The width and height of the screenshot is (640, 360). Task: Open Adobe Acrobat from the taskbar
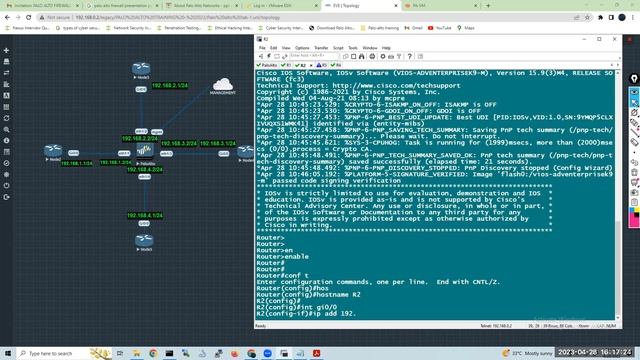click(x=316, y=353)
